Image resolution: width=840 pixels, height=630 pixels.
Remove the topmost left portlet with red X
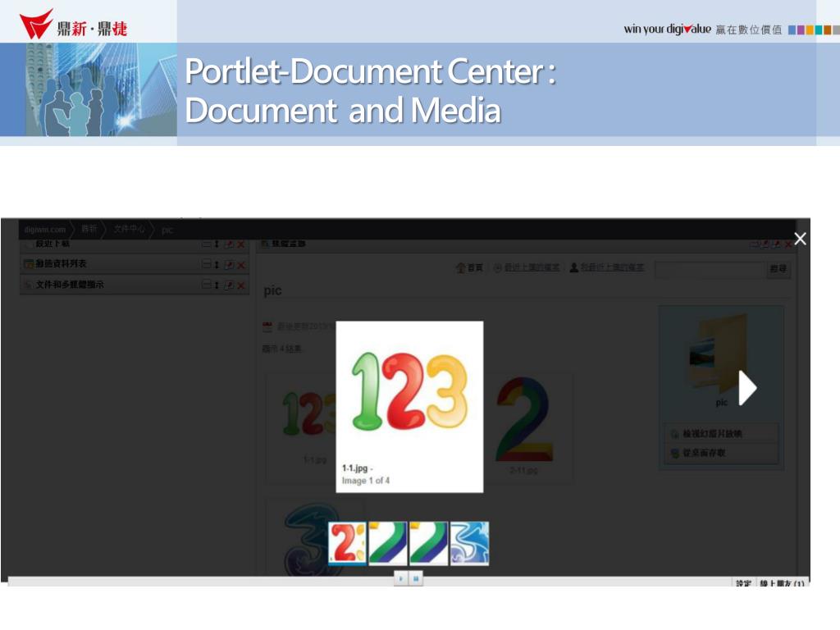(241, 244)
